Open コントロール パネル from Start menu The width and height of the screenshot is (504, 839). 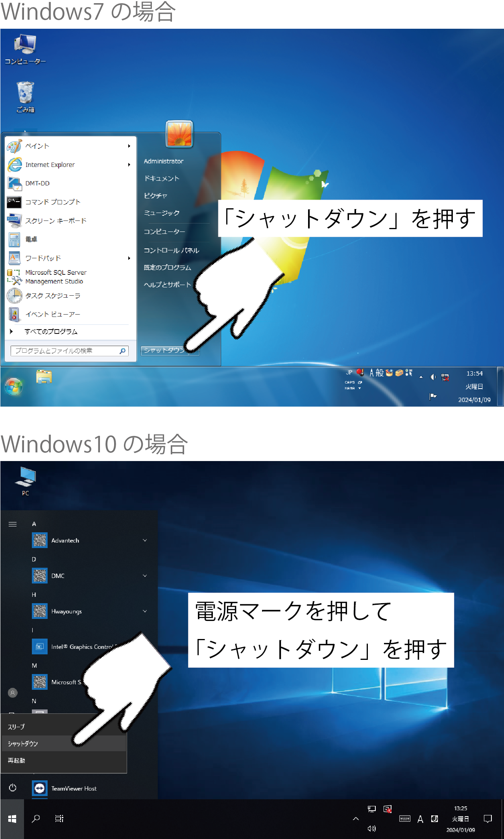172,250
